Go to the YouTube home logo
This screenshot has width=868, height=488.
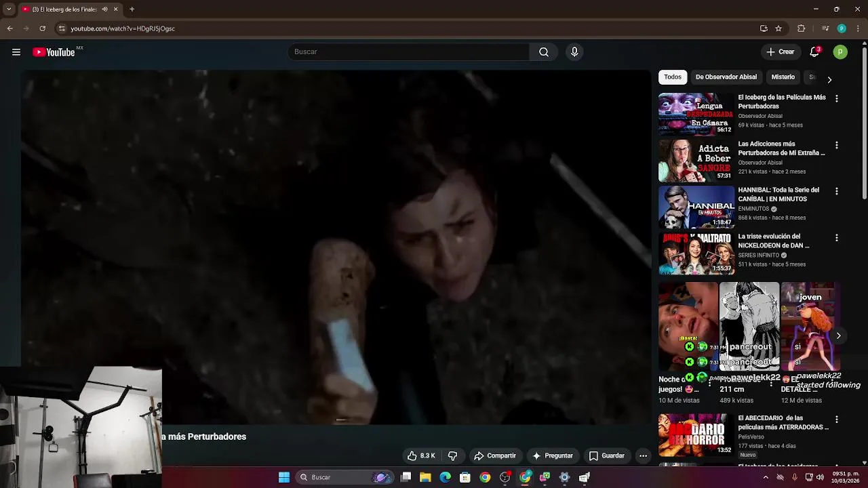(x=54, y=52)
